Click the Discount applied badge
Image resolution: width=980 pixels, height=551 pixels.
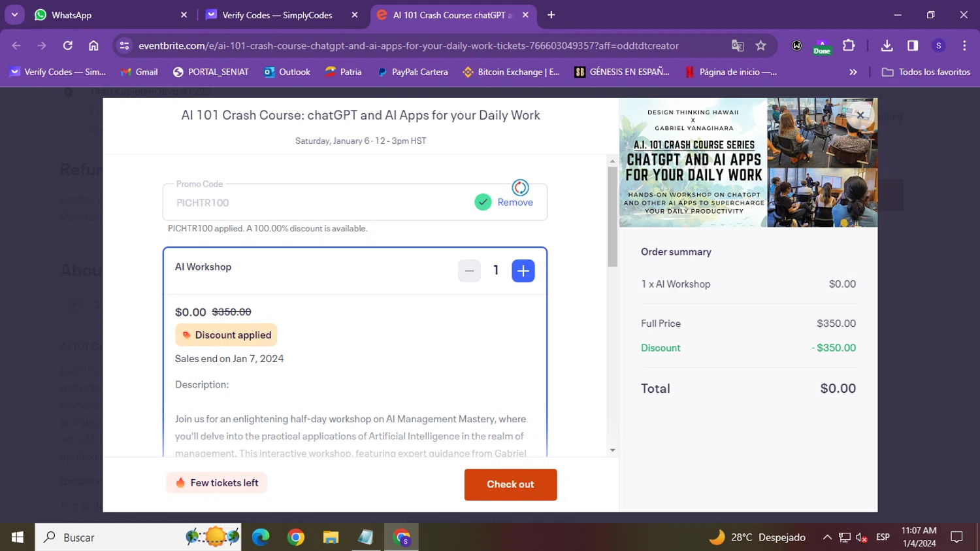226,335
